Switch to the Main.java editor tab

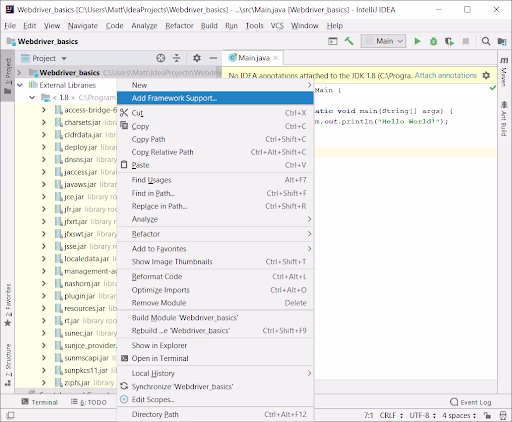253,58
